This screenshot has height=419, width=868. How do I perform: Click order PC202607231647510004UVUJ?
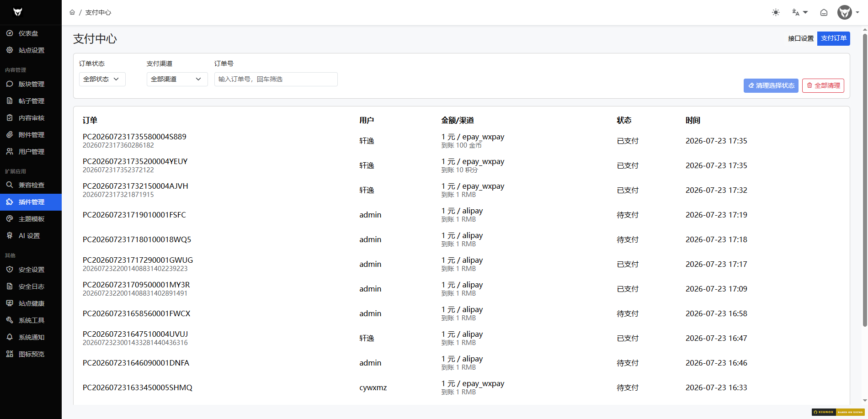135,334
